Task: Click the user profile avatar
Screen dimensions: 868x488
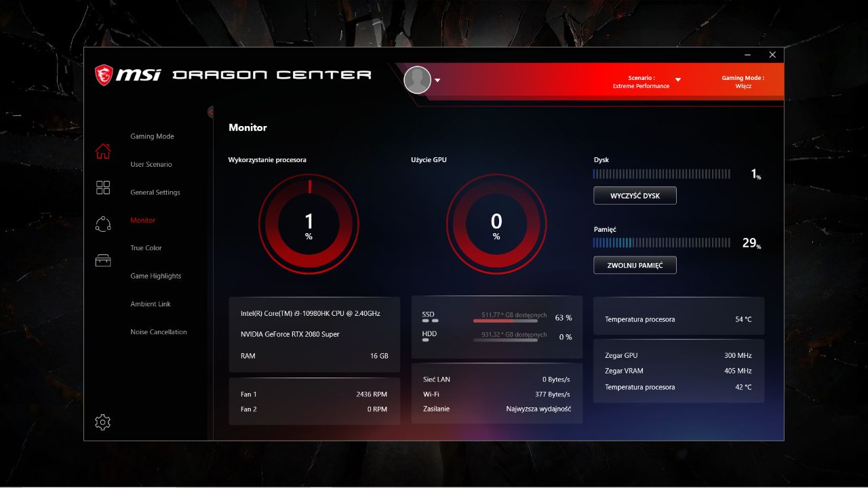Action: click(417, 80)
